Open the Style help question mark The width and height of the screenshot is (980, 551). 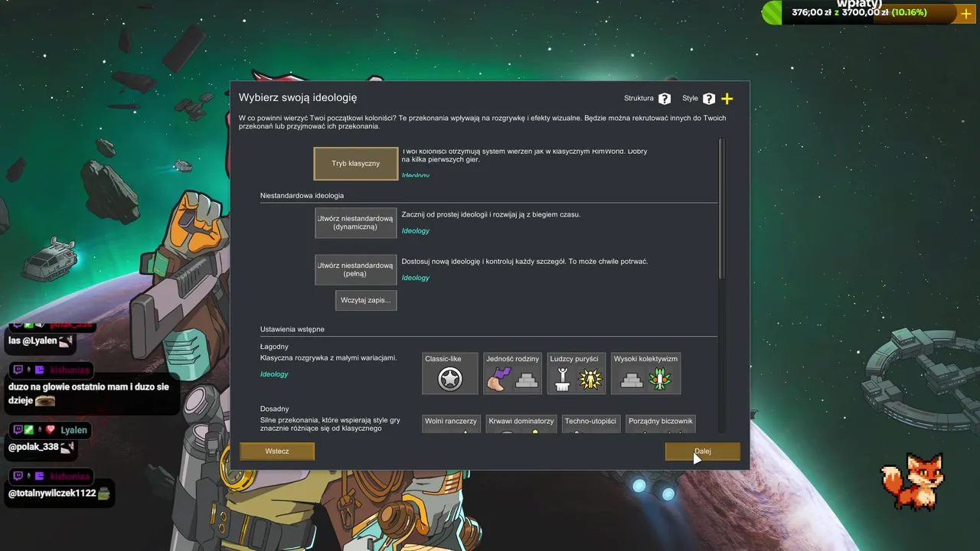pos(709,99)
